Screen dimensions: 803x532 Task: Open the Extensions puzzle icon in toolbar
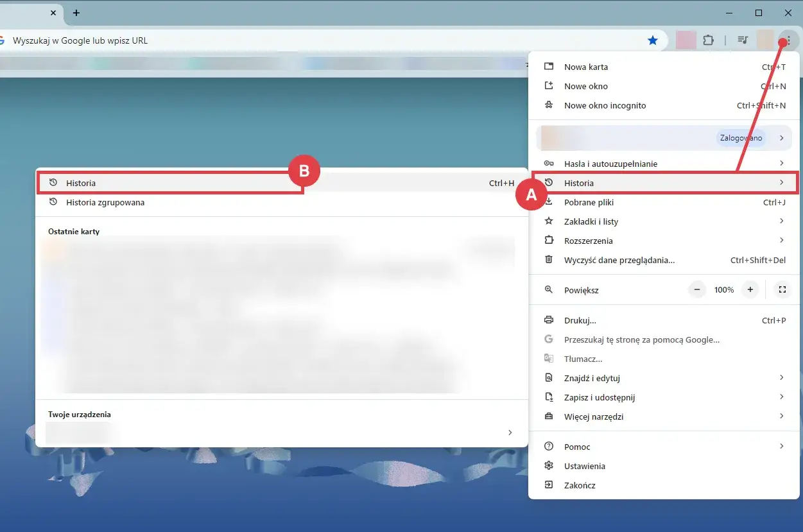coord(708,40)
